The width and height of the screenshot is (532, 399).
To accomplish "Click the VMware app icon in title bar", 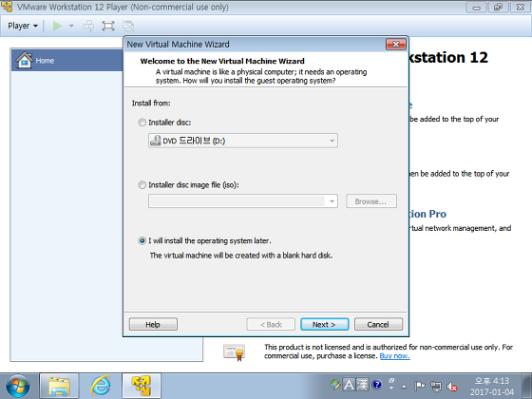I will click(7, 7).
